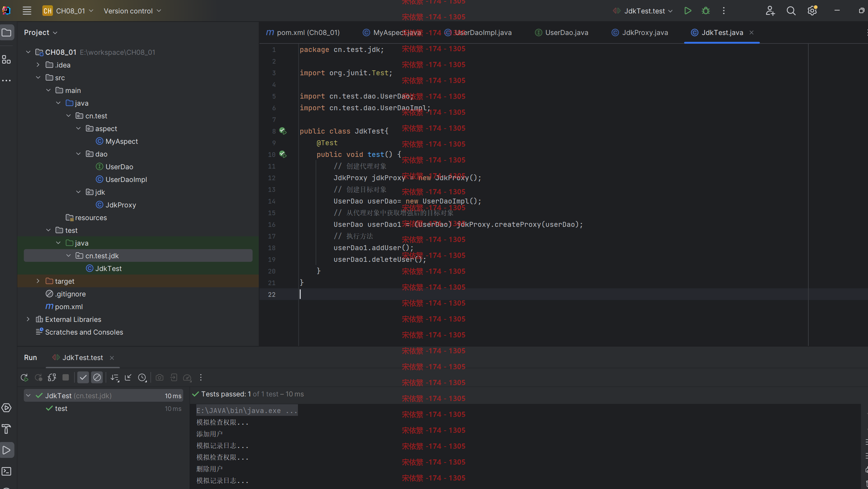Open the Run tool window icon in sidebar
Viewport: 868px width, 489px height.
[x=7, y=450]
